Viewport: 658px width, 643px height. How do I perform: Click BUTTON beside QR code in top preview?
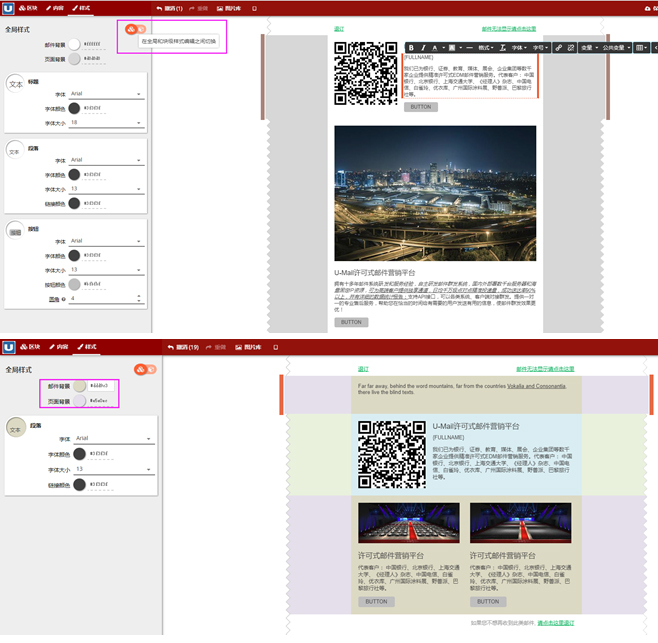coord(420,107)
